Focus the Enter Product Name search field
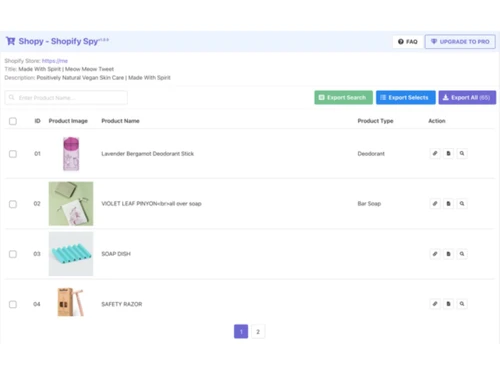 coord(66,98)
